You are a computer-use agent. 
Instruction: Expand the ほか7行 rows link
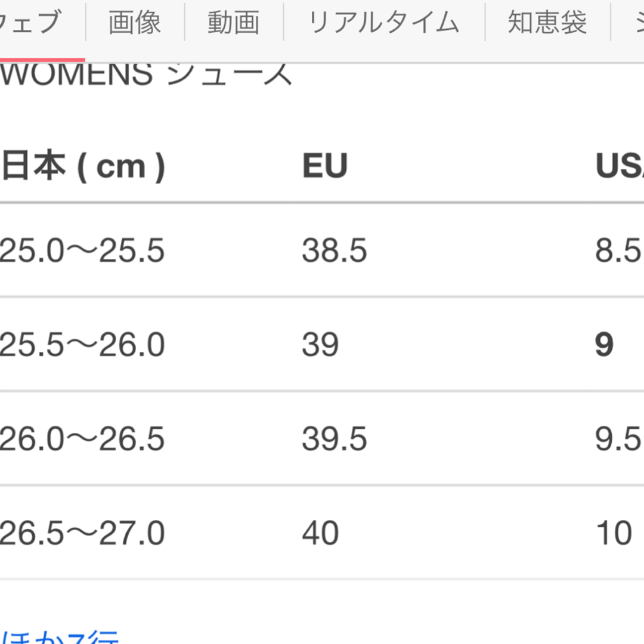coord(60,637)
